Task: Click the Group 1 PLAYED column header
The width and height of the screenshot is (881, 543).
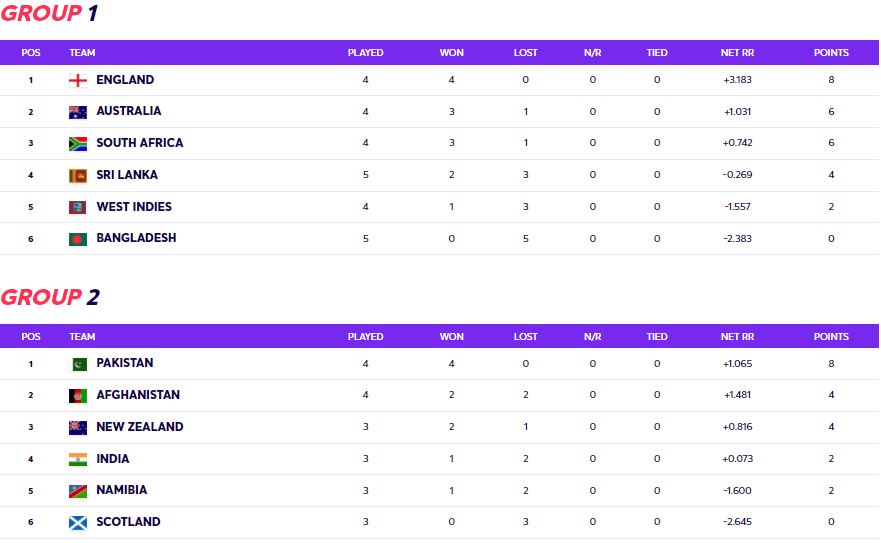Action: click(365, 53)
